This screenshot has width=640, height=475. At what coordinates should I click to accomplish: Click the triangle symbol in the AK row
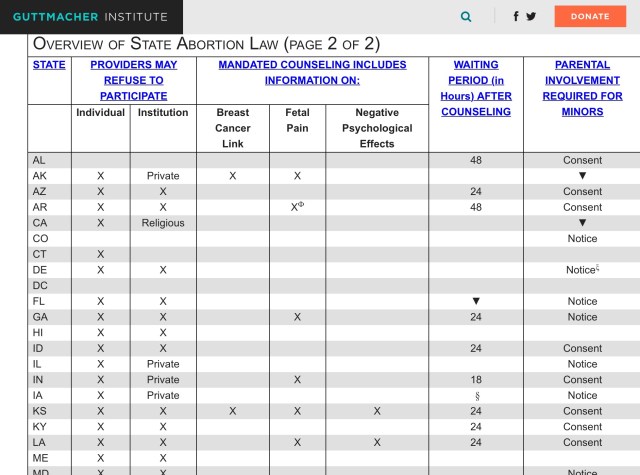pos(582,176)
